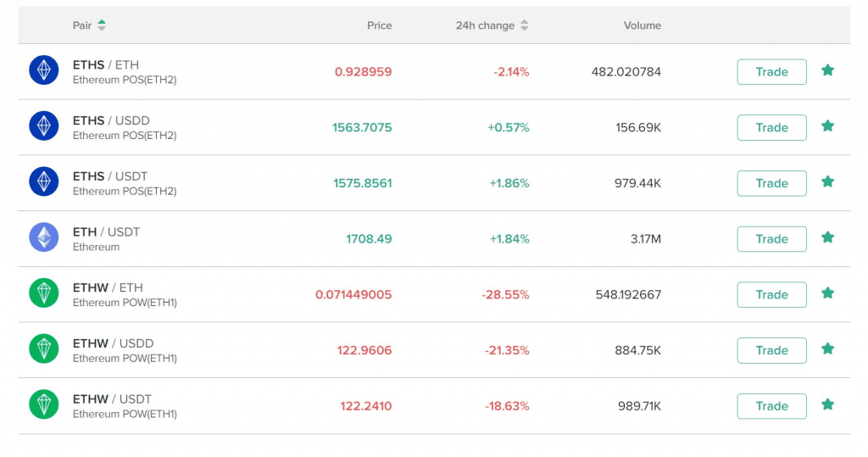Open Trade for the ETHS / ETH pair
The width and height of the screenshot is (868, 457).
pyautogui.click(x=771, y=72)
